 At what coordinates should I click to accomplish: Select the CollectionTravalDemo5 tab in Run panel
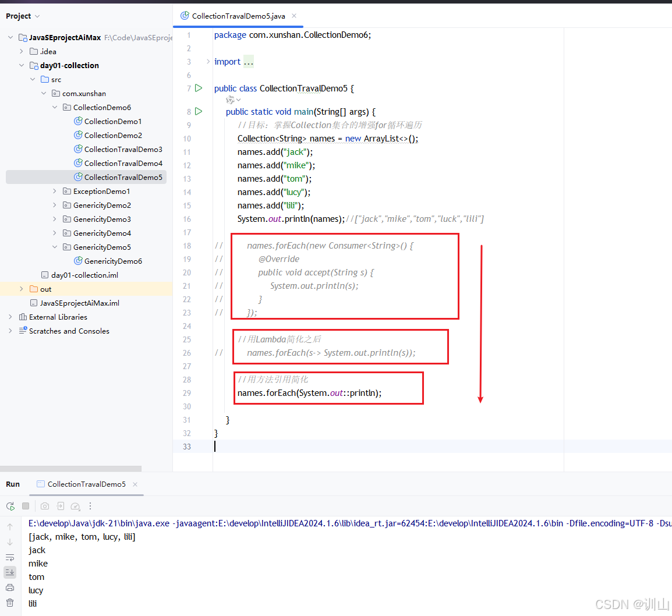click(x=86, y=484)
